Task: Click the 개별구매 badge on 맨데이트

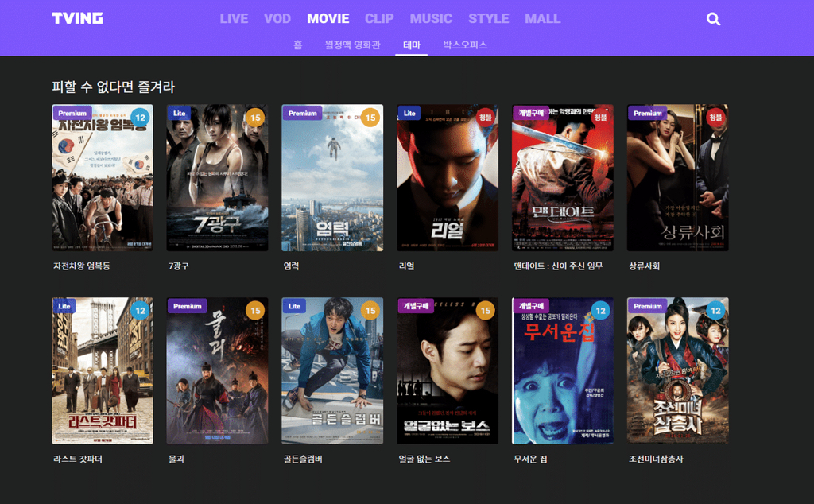Action: tap(531, 113)
